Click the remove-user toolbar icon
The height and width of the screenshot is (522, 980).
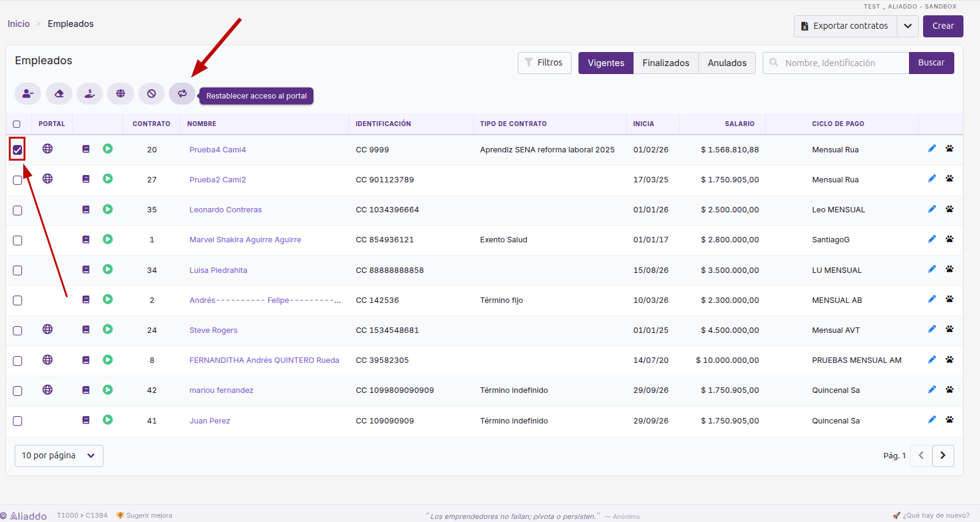(x=28, y=94)
